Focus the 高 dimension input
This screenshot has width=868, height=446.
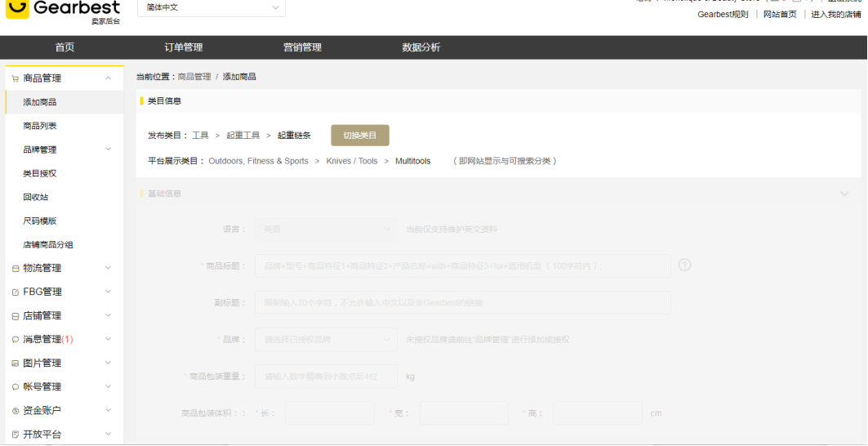(x=598, y=413)
